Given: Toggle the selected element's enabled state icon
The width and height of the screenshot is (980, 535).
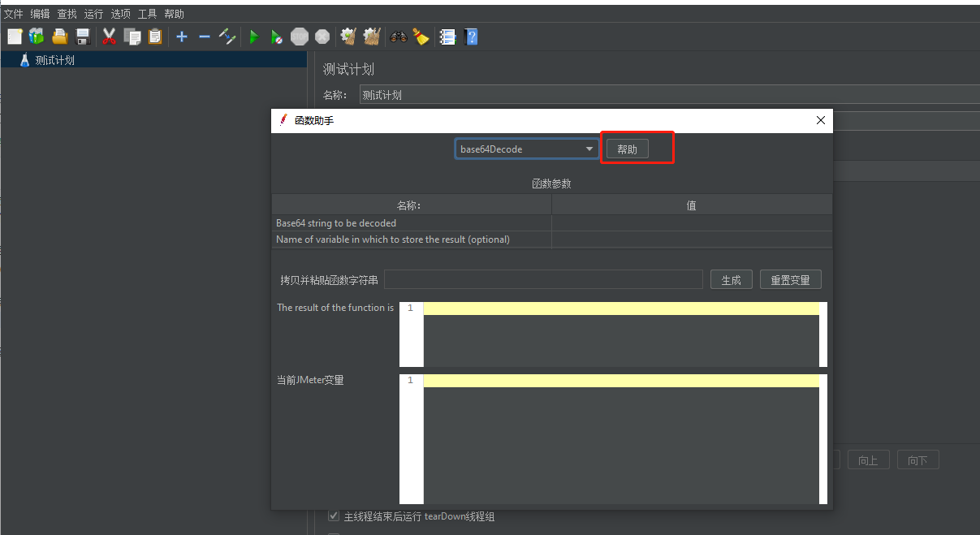Looking at the screenshot, I should (x=227, y=37).
